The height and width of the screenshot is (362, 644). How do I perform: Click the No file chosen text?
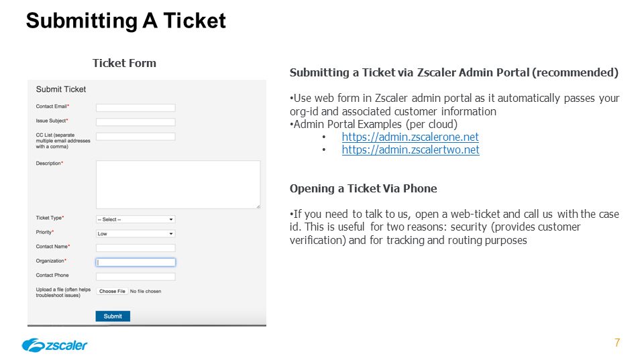pos(146,291)
